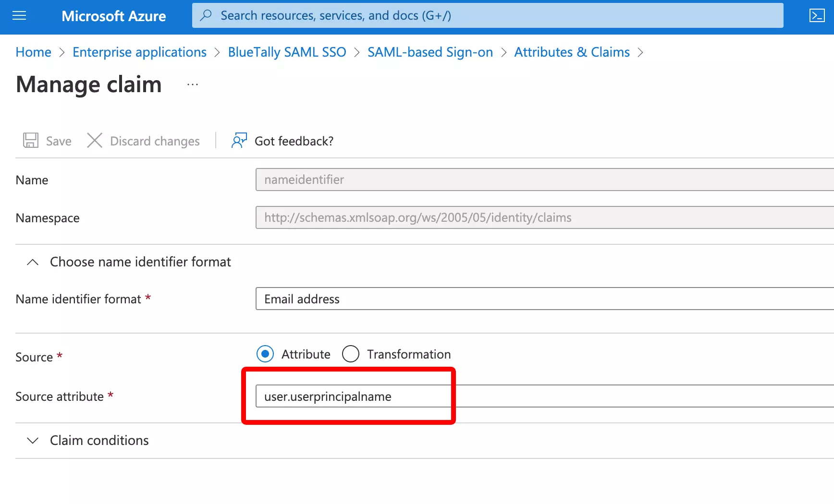Click the Name identifier format label
834x504 pixels.
[x=78, y=299]
